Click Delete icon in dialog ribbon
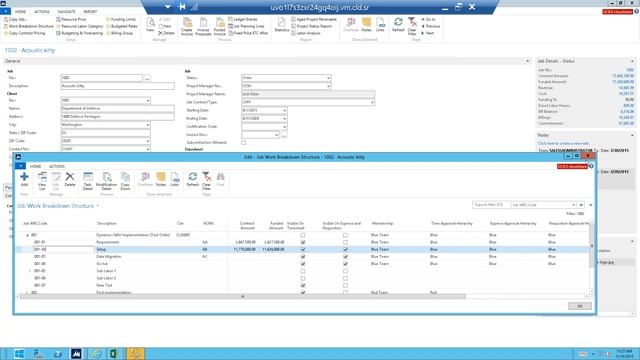Viewport: 640px width, 360px height. click(70, 179)
